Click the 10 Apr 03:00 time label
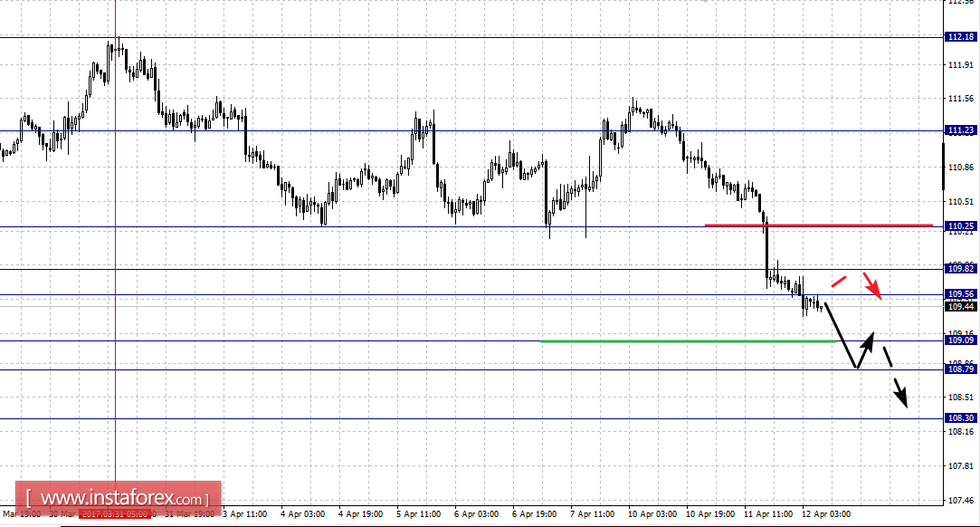Screen dimensions: 980x527 point(652,514)
